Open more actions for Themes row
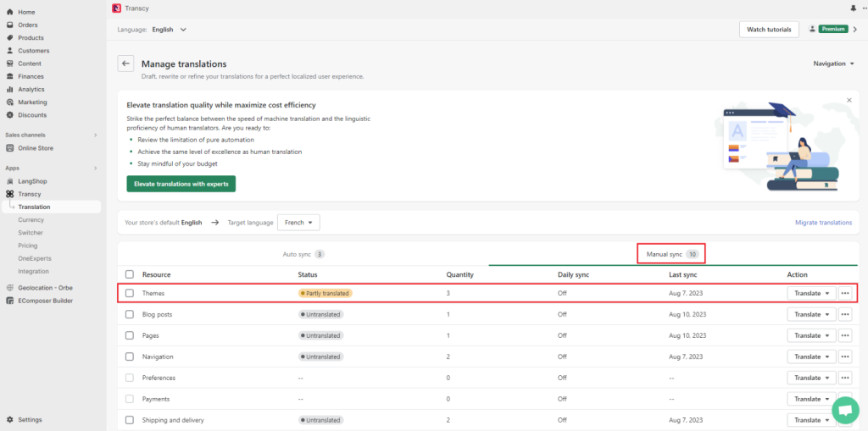The height and width of the screenshot is (431, 868). click(x=845, y=293)
